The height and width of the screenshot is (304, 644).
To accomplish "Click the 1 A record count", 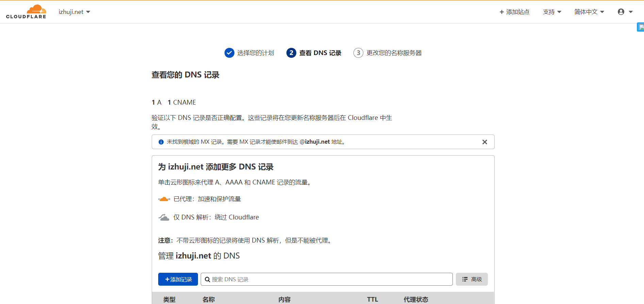I will pyautogui.click(x=156, y=102).
